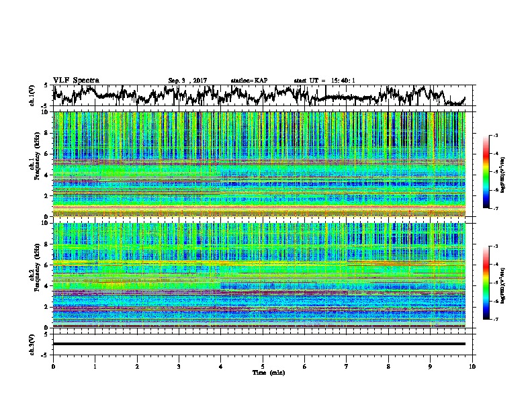
Task: Click the time axis tick label "9"
Action: (430, 367)
